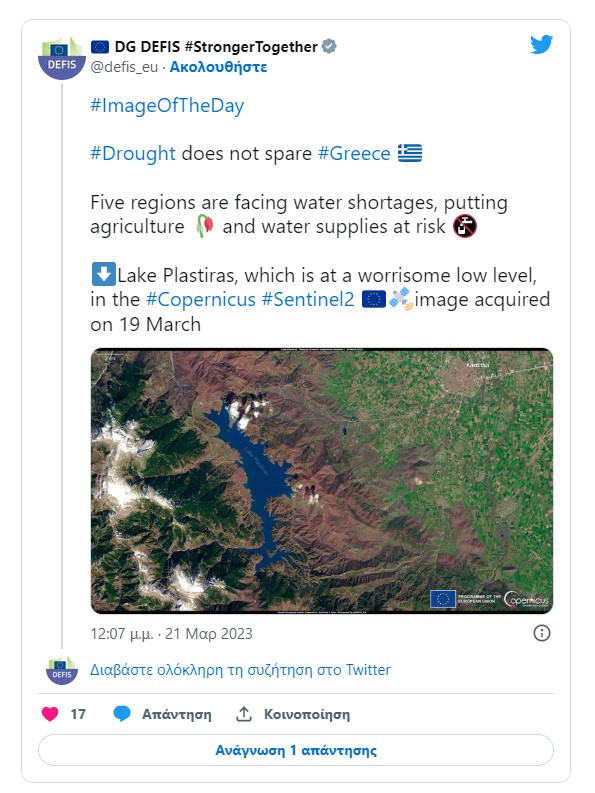
Task: Open the #Copernicus hashtag
Action: coord(201,299)
